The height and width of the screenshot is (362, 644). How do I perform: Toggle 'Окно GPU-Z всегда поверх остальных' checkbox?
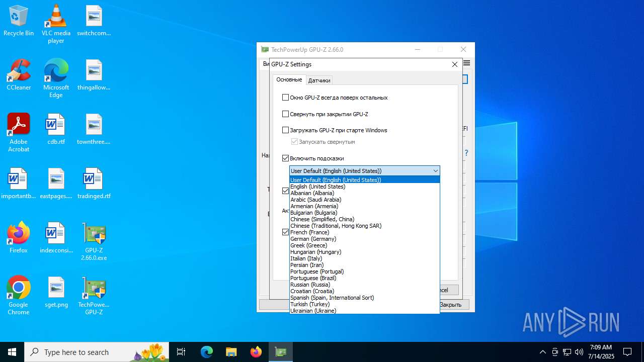coord(285,98)
